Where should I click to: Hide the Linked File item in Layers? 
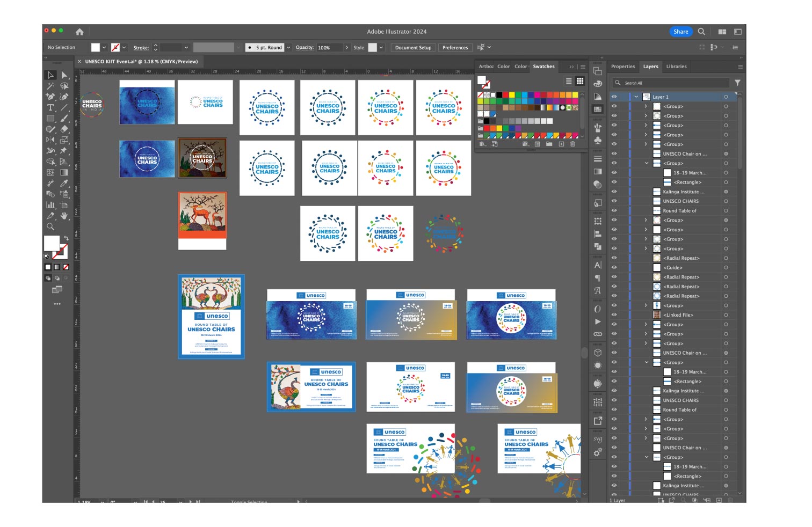pos(614,315)
